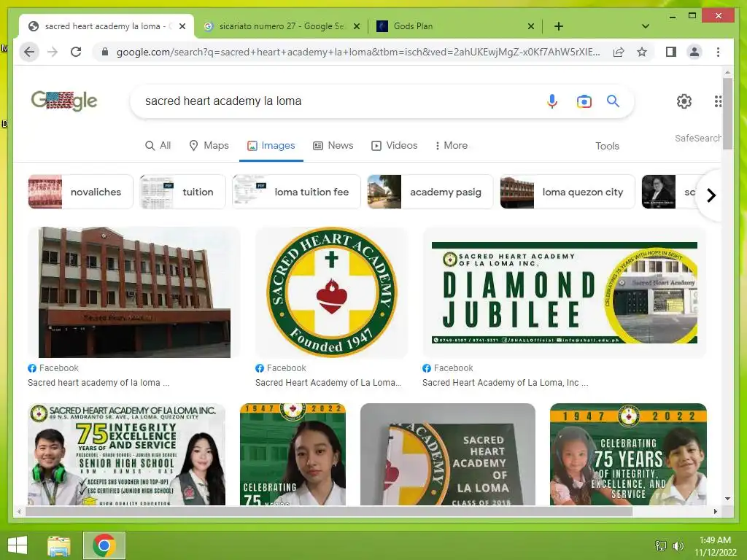Open the Diamond Jubilee banner image
This screenshot has height=560, width=747.
(x=564, y=292)
